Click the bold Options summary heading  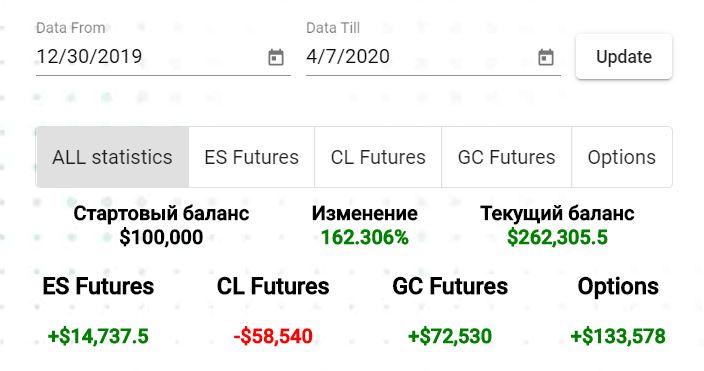point(618,287)
